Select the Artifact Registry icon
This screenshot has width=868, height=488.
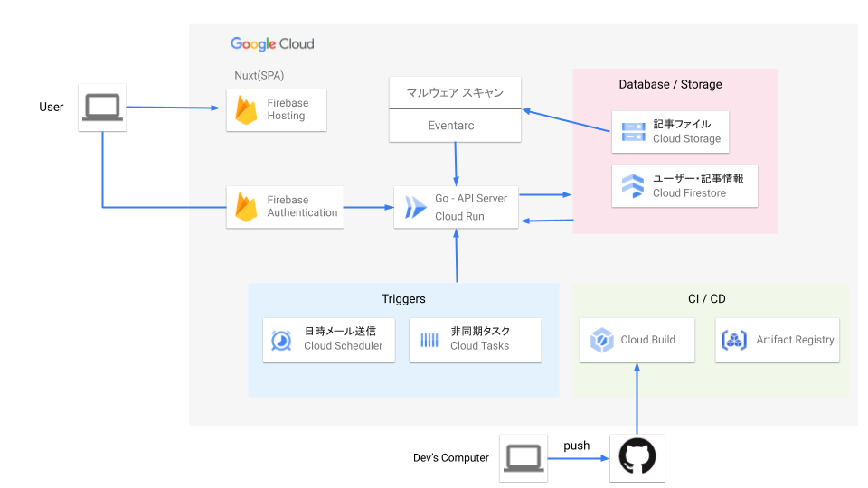point(734,341)
